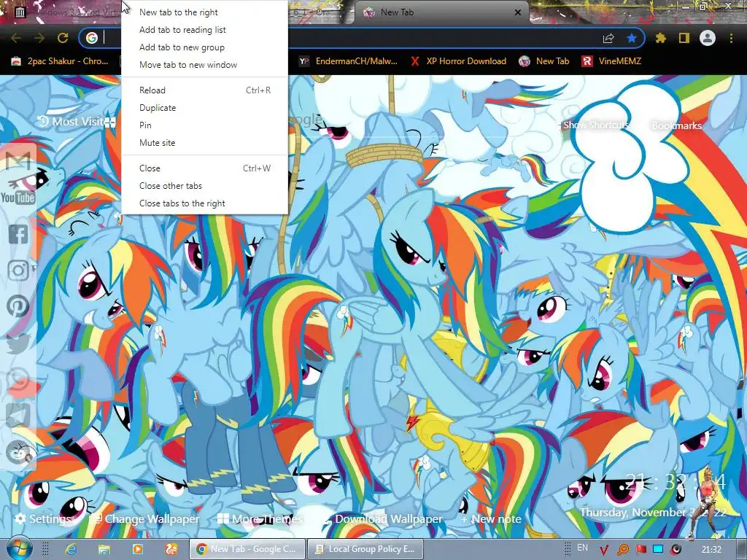Image resolution: width=747 pixels, height=560 pixels.
Task: Open Most Visited shortcut
Action: coord(76,122)
